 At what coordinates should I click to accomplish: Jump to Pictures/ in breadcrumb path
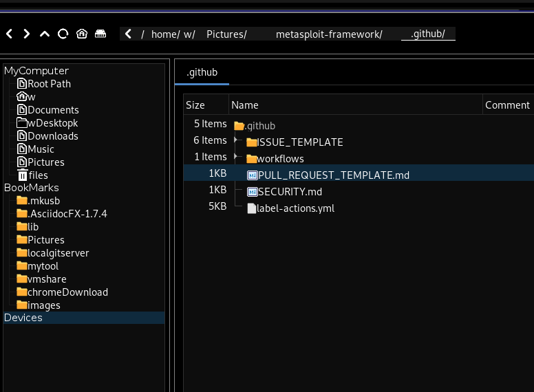point(226,34)
